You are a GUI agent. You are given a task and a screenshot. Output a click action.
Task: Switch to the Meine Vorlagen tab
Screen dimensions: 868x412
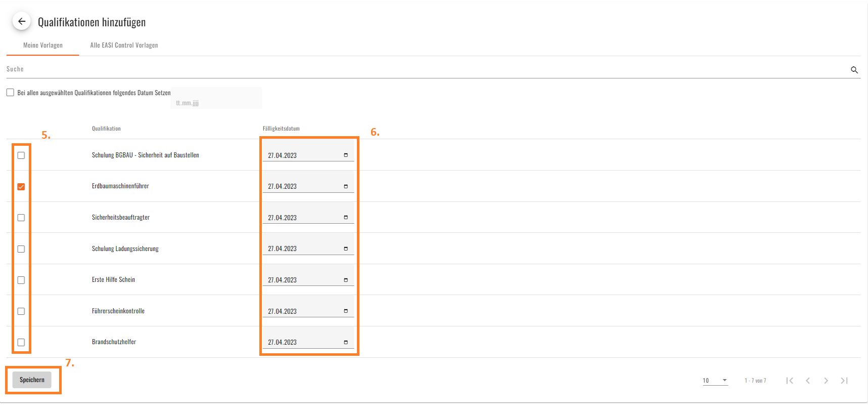pos(43,46)
